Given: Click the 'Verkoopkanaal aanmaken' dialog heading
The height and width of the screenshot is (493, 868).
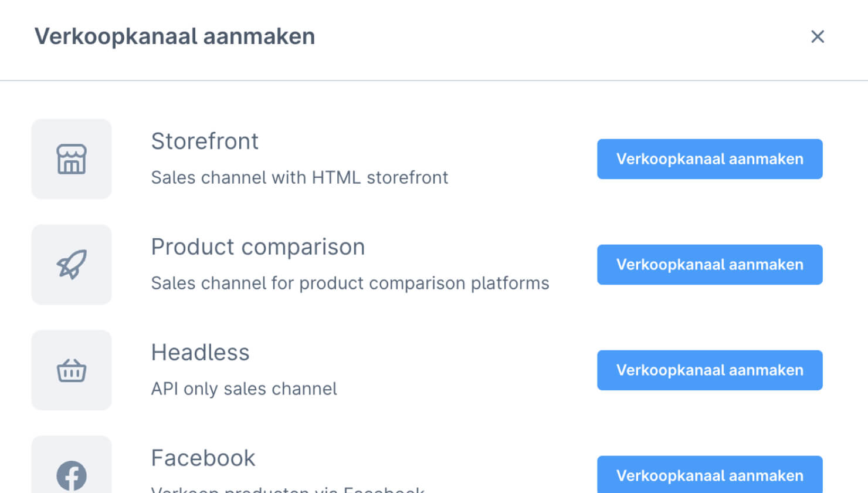Looking at the screenshot, I should [x=175, y=36].
